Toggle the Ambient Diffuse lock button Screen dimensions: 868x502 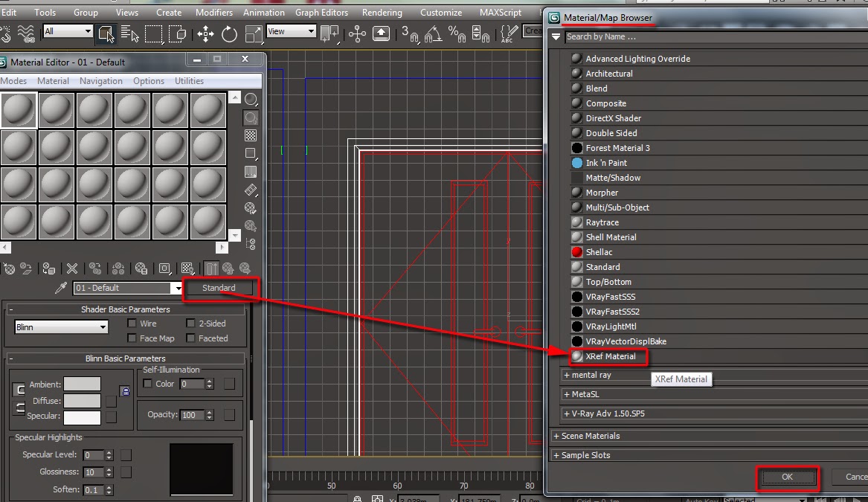pos(19,390)
